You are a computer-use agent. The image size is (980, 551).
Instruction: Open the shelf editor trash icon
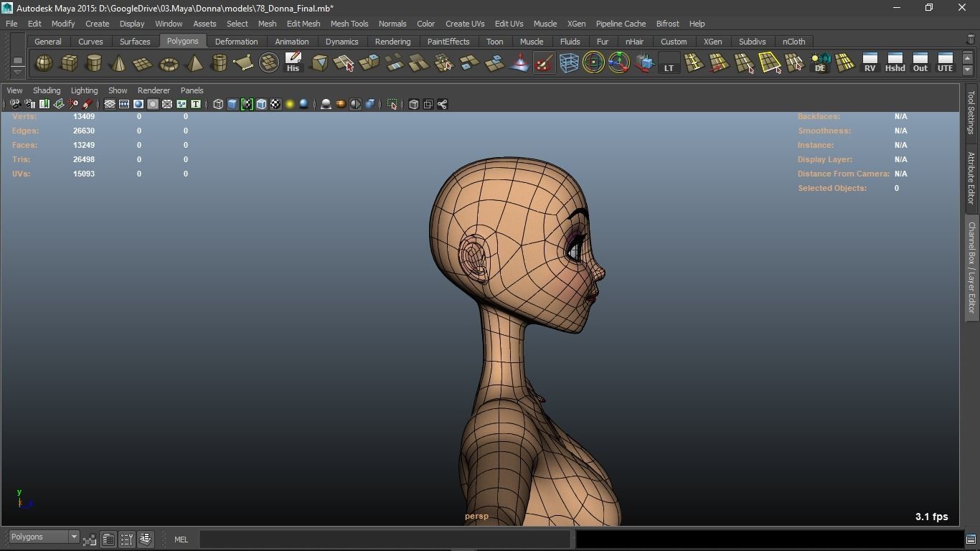[971, 39]
